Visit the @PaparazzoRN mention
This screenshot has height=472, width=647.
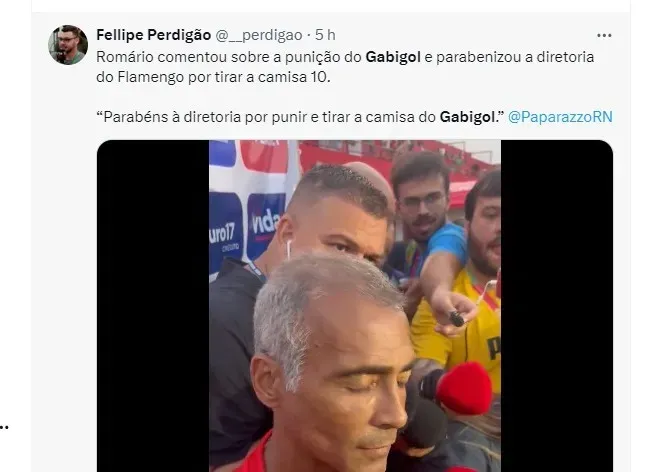pyautogui.click(x=560, y=117)
